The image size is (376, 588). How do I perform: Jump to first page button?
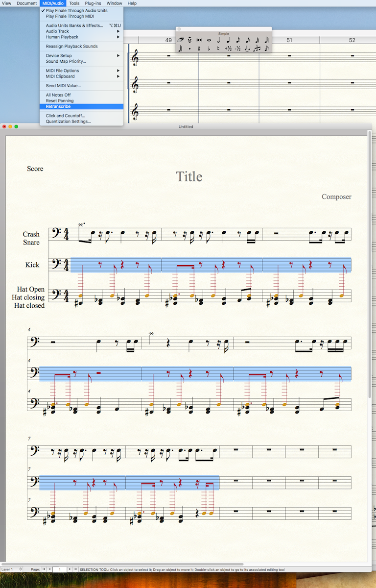coord(44,569)
